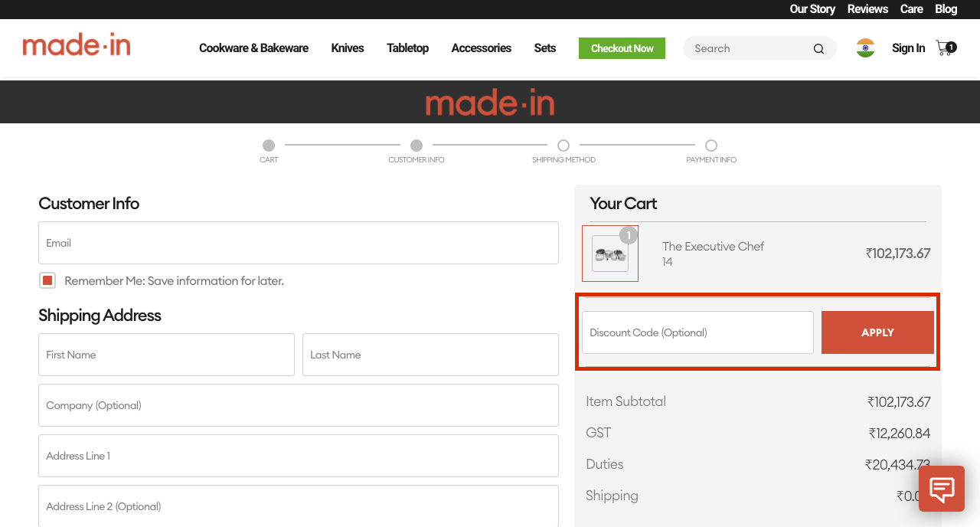The width and height of the screenshot is (980, 527).
Task: Open Cookware & Bakeware menu
Action: click(253, 48)
